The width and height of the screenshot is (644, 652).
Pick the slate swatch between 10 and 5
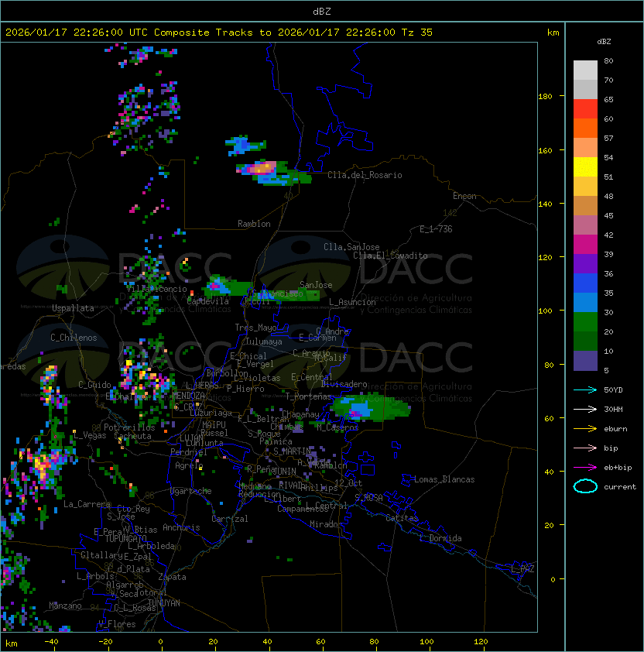point(585,361)
